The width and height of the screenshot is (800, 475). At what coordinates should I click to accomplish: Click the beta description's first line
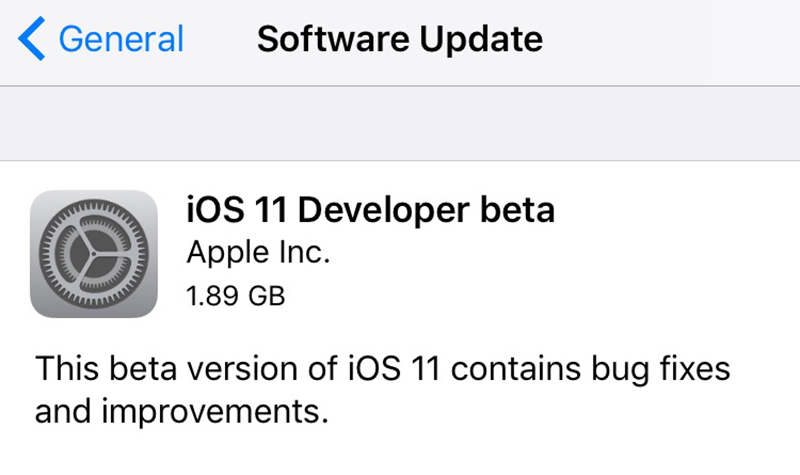[383, 367]
